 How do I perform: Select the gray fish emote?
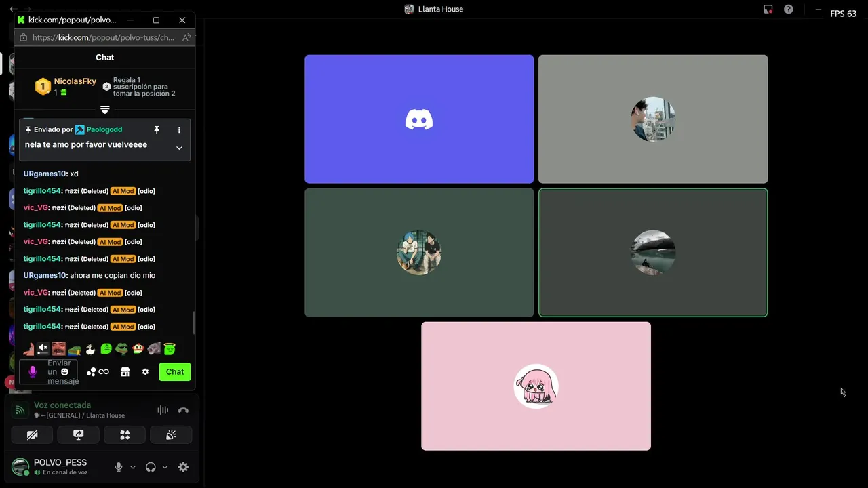pyautogui.click(x=154, y=350)
